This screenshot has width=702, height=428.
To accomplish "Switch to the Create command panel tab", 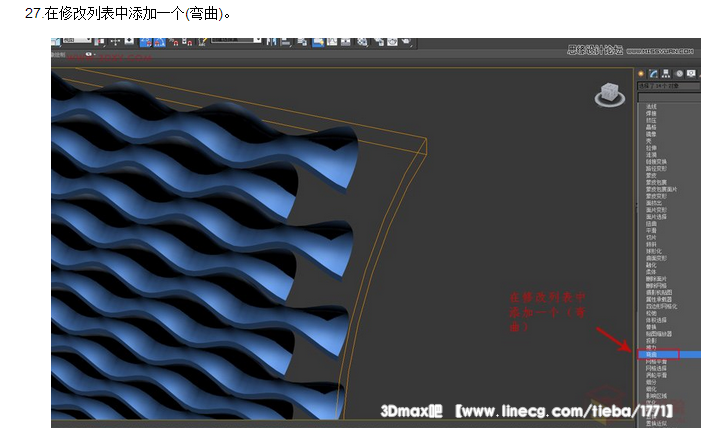I will pyautogui.click(x=641, y=73).
